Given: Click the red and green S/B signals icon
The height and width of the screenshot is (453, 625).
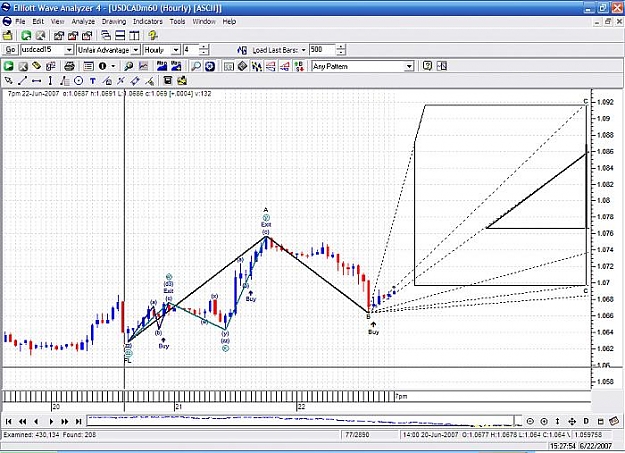Looking at the screenshot, I should [299, 66].
